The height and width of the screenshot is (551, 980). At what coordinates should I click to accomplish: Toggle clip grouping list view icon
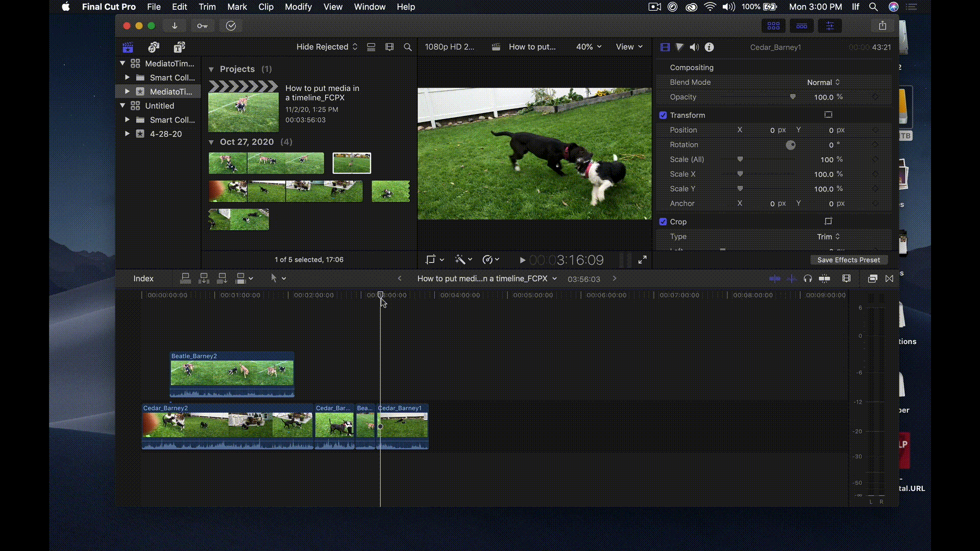point(371,47)
